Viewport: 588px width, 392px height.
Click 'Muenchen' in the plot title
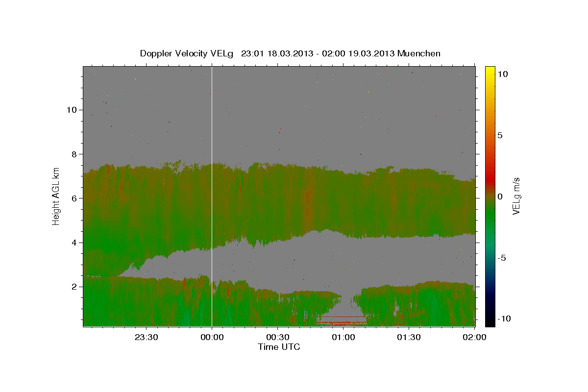click(x=419, y=53)
